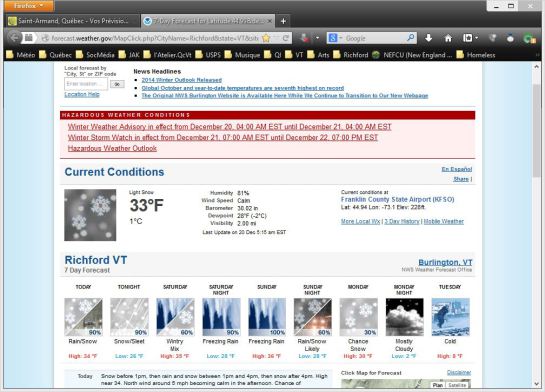Click the Sunday Freezing Rain forecast icon
The width and height of the screenshot is (545, 392).
(x=267, y=317)
